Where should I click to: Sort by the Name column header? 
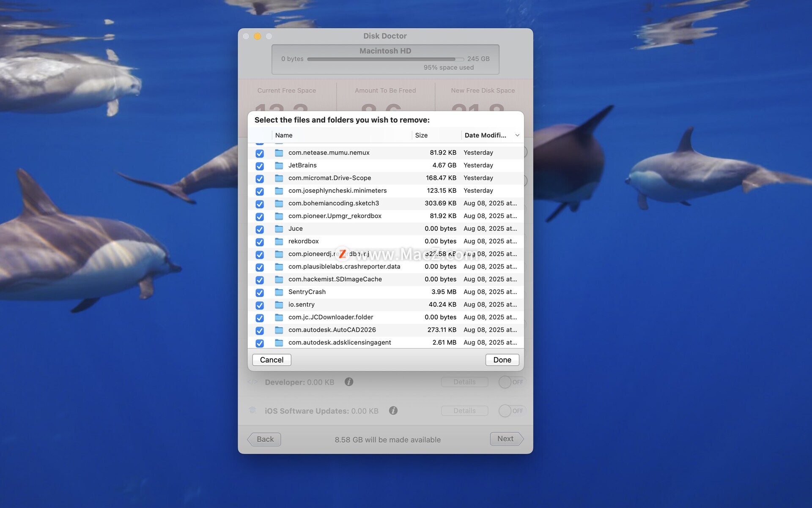click(342, 135)
